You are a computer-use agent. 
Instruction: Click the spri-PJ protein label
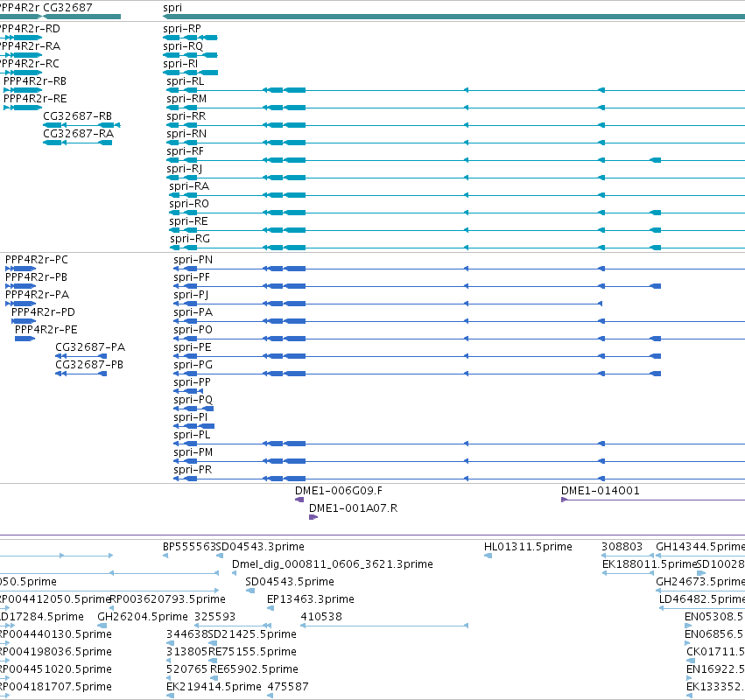point(191,295)
